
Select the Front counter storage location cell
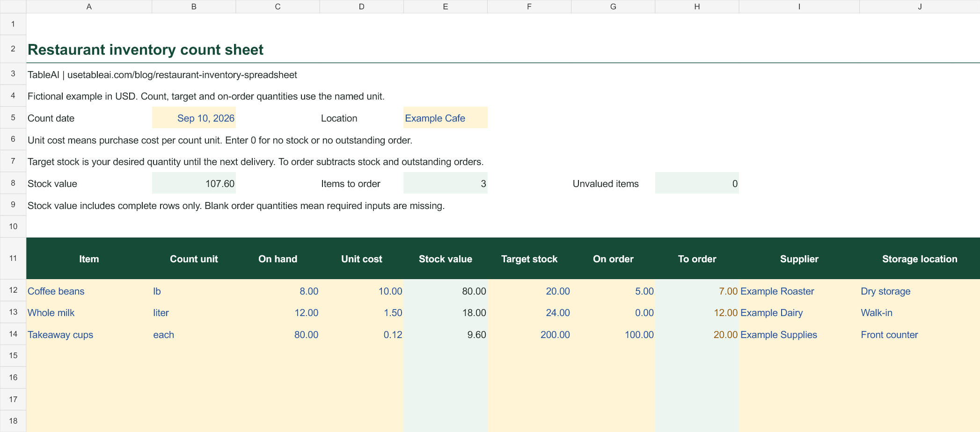[x=920, y=334]
